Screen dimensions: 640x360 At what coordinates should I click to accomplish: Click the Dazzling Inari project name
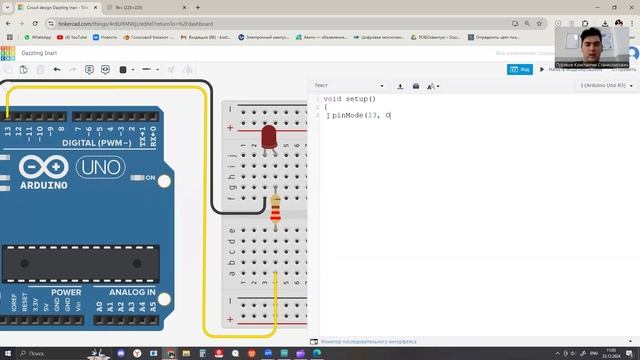coord(39,53)
